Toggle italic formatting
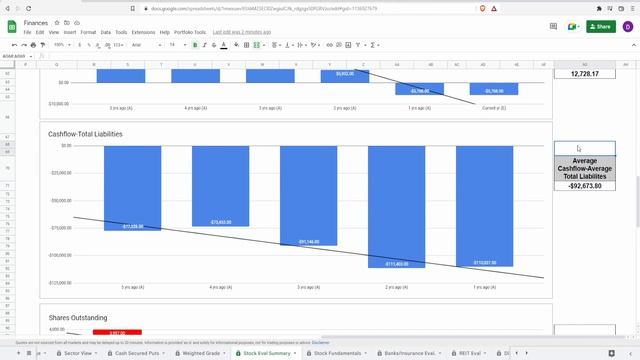640x360 pixels. click(x=204, y=45)
